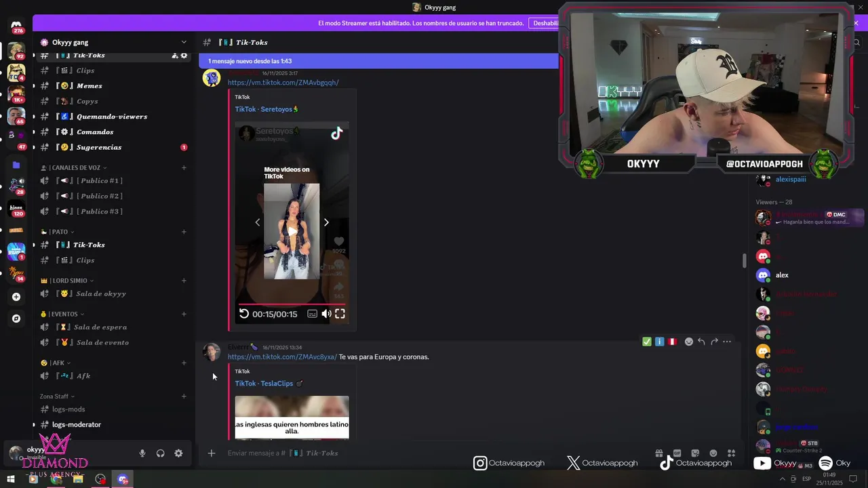Open the apps launcher icon in the chat bar
Screen dimensions: 868x488
coord(731,453)
